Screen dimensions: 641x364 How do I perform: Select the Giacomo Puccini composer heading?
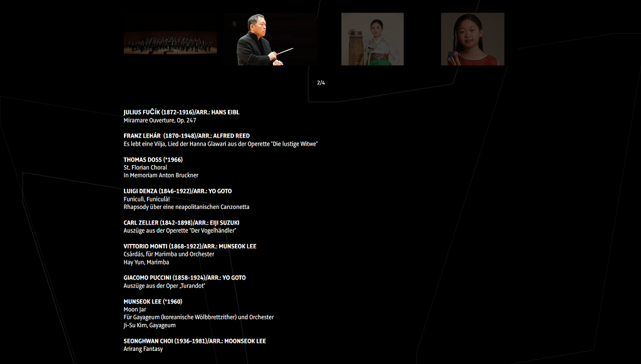coord(185,278)
